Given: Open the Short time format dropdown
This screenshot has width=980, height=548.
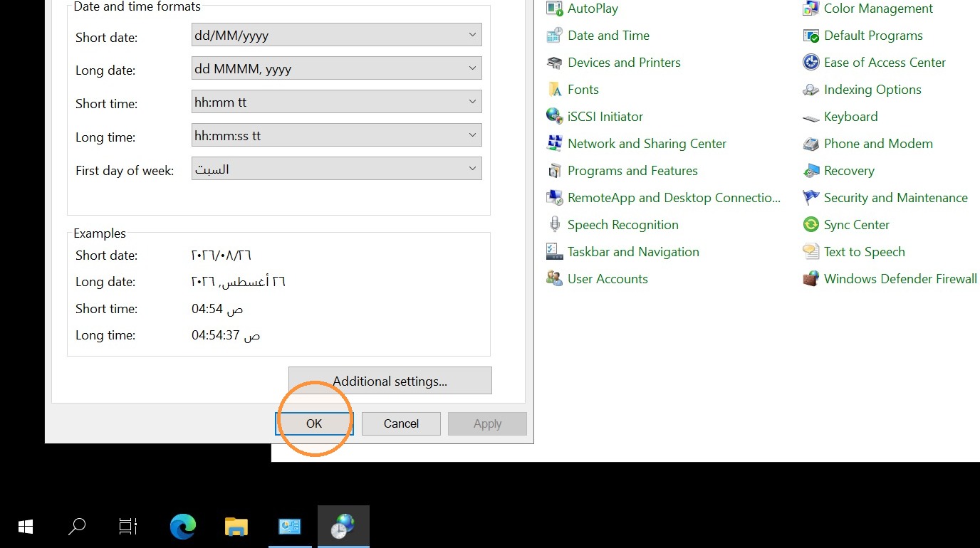Looking at the screenshot, I should pos(337,102).
